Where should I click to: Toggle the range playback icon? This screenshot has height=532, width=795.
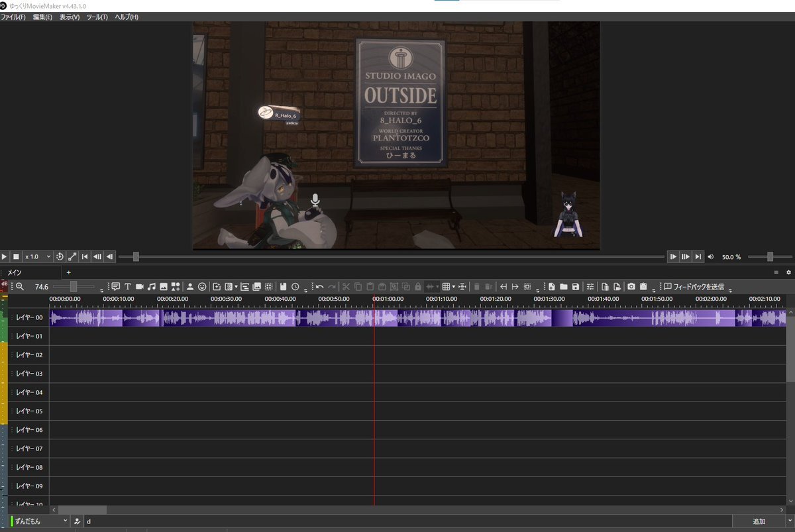pyautogui.click(x=72, y=256)
